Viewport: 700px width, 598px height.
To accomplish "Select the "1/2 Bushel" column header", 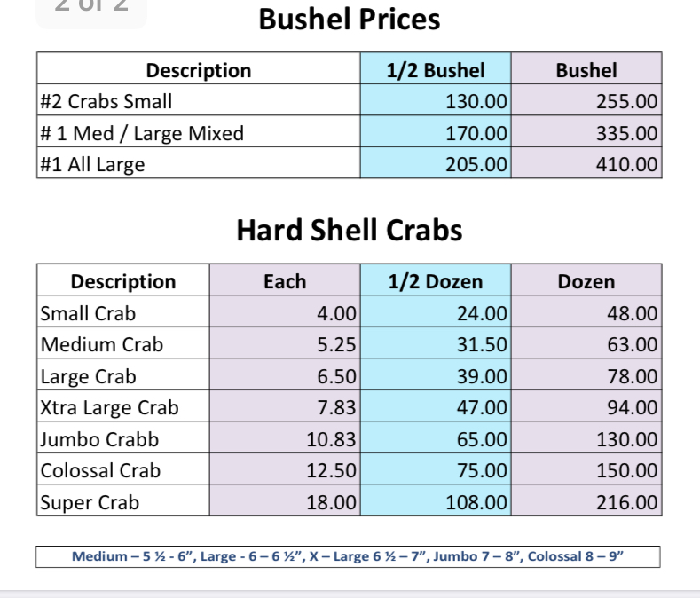I will 436,70.
